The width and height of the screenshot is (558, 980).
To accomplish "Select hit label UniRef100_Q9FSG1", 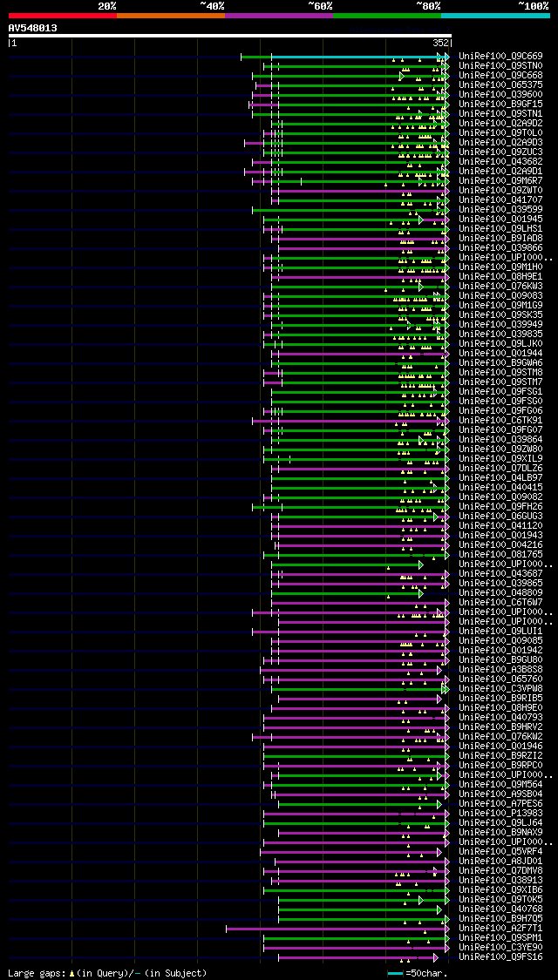I will pos(500,391).
